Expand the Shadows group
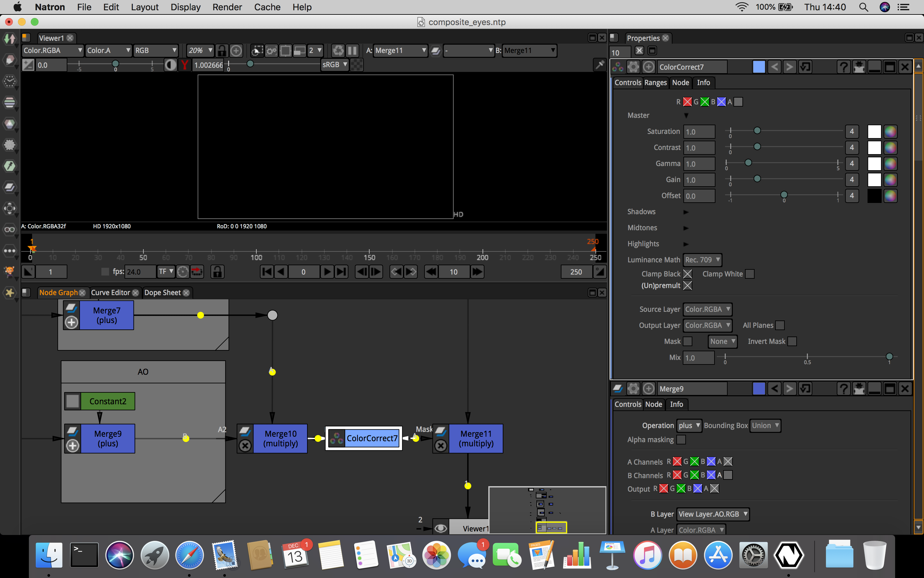Viewport: 924px width, 578px height. point(686,212)
